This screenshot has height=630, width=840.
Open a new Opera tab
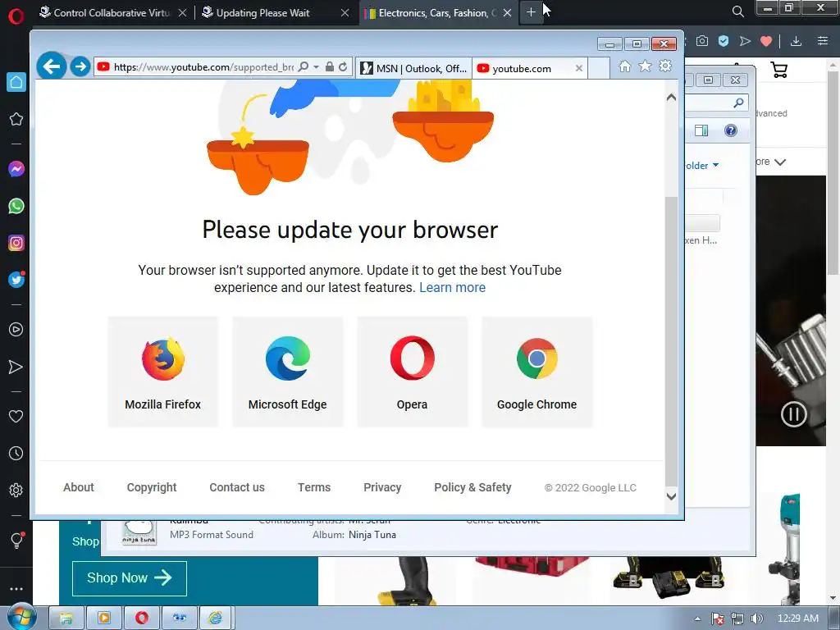[x=531, y=11]
